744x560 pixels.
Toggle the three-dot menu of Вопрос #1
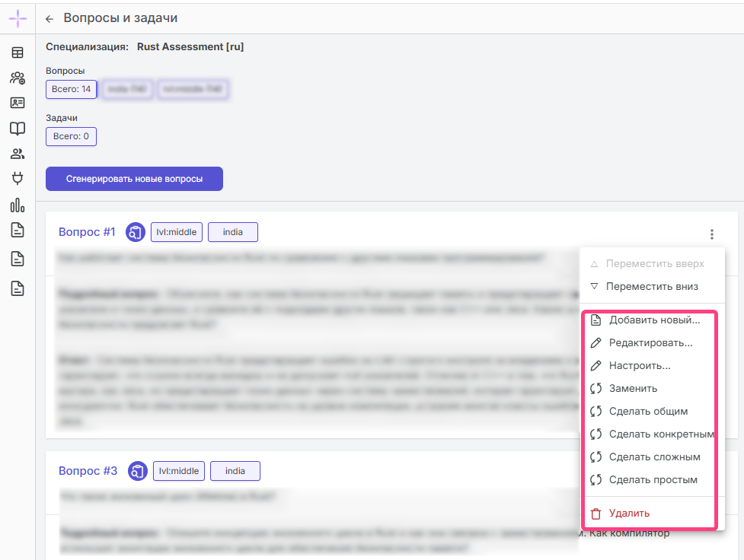pos(711,234)
